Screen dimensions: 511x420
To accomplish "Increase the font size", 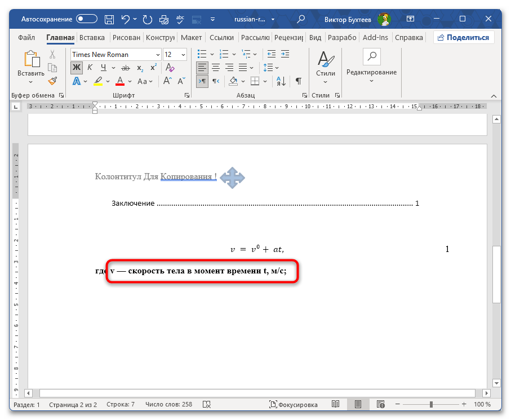I will point(167,81).
